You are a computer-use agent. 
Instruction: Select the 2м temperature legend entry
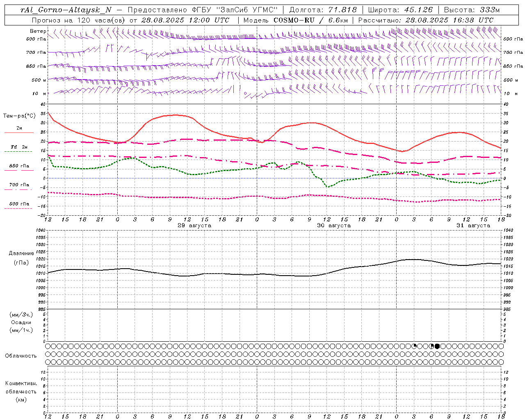point(19,128)
